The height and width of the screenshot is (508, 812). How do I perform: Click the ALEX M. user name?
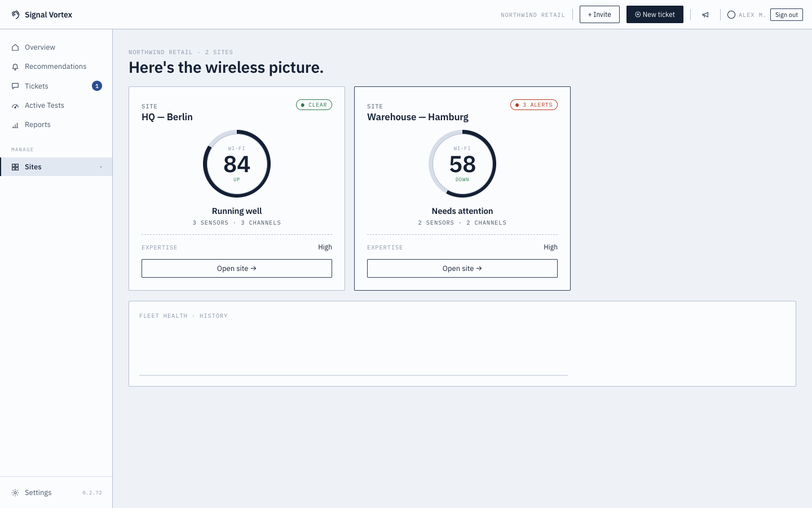click(752, 15)
